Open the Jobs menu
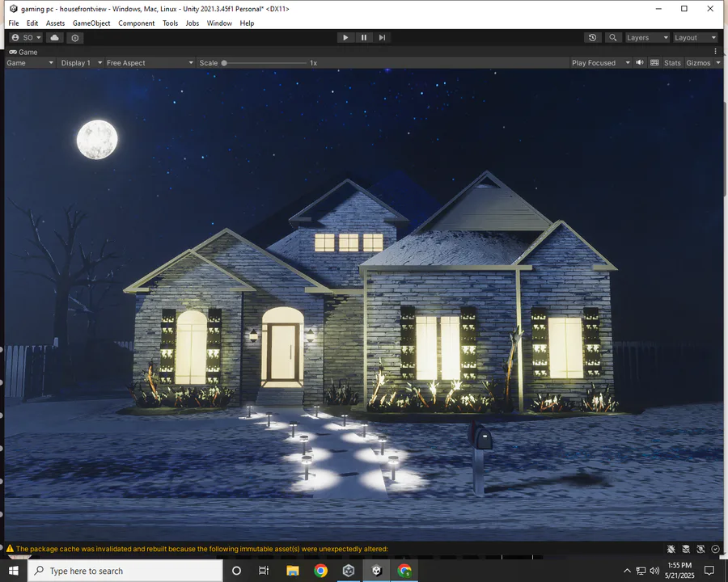The width and height of the screenshot is (728, 582). [x=193, y=23]
